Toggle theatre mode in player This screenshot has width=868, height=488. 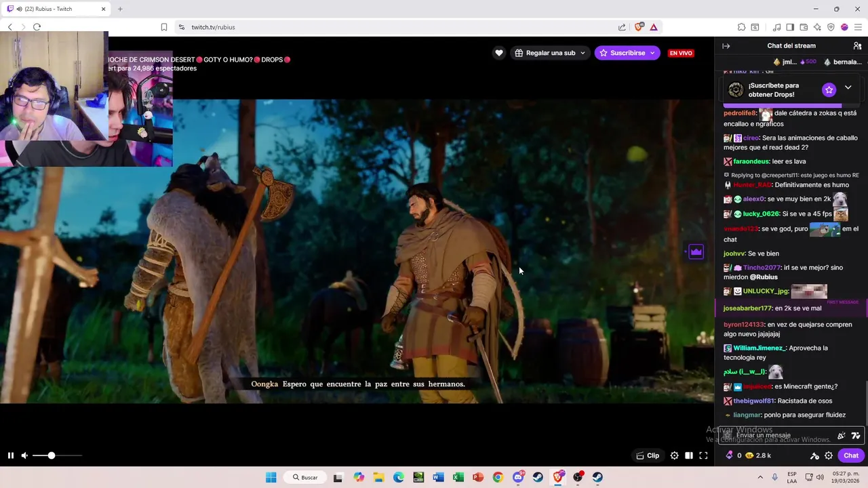point(689,455)
